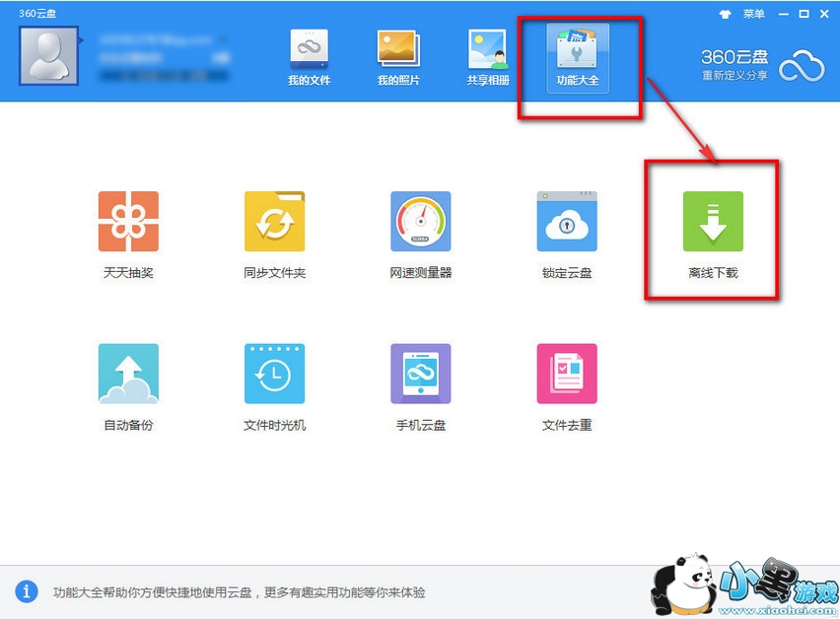Screen dimensions: 840x619
Task: Click the 天天抽奖 label text
Action: pos(128,273)
